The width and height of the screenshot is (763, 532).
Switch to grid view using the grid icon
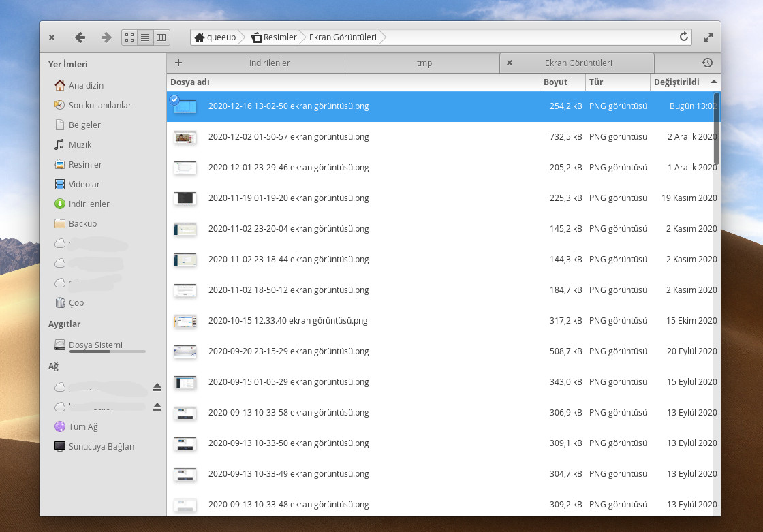pyautogui.click(x=129, y=37)
